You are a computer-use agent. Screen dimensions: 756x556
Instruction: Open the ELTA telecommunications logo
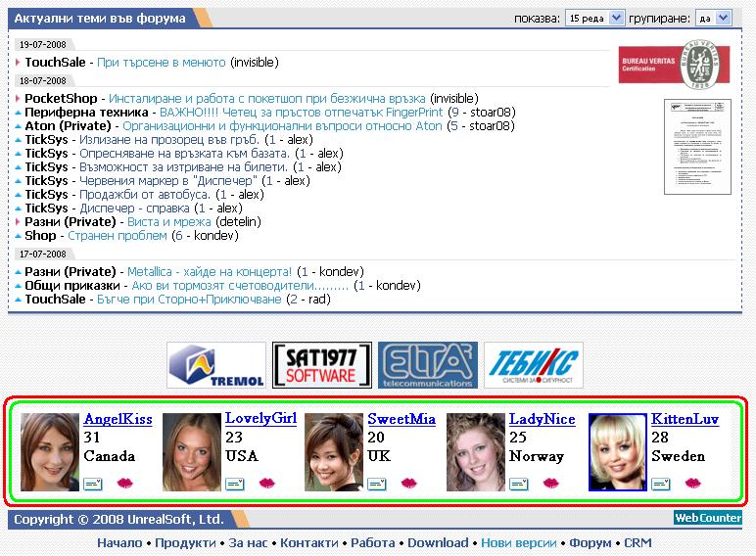click(428, 365)
